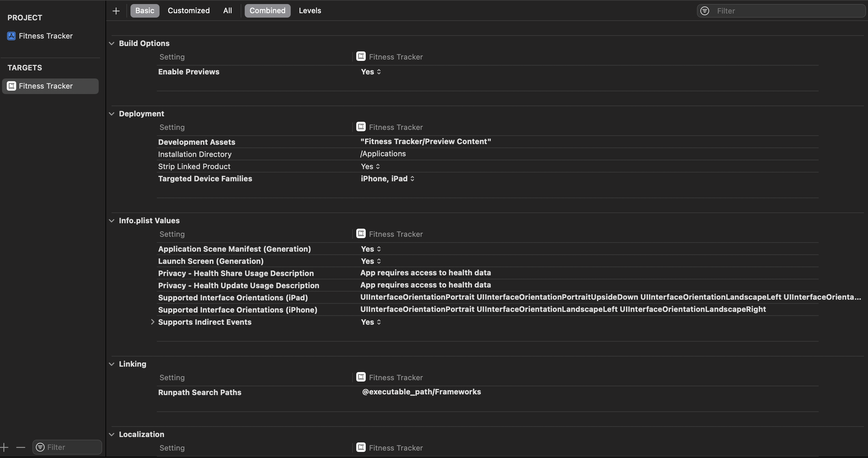Select the Development Assets setting
This screenshot has height=458, width=868.
[x=197, y=142]
